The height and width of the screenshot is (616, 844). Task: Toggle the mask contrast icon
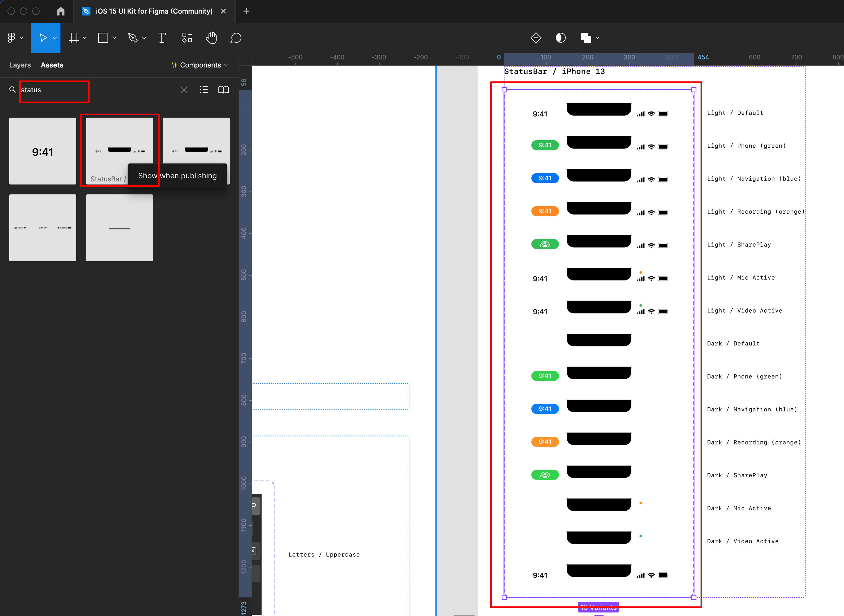point(560,38)
